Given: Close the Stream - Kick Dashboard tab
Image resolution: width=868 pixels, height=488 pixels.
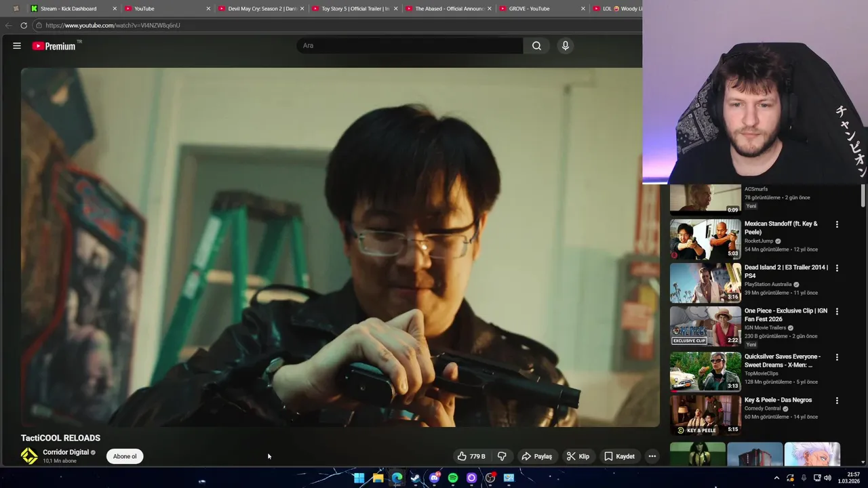Looking at the screenshot, I should click(115, 9).
